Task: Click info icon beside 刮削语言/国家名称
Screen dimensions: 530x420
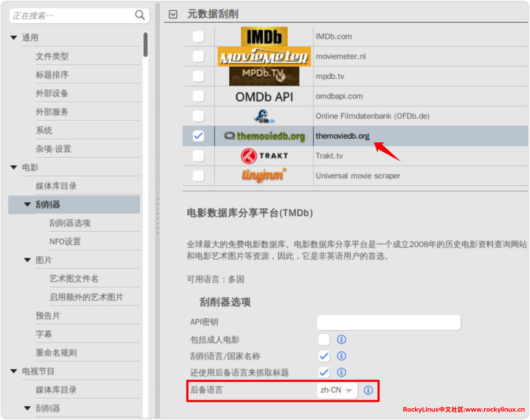Action: (341, 356)
